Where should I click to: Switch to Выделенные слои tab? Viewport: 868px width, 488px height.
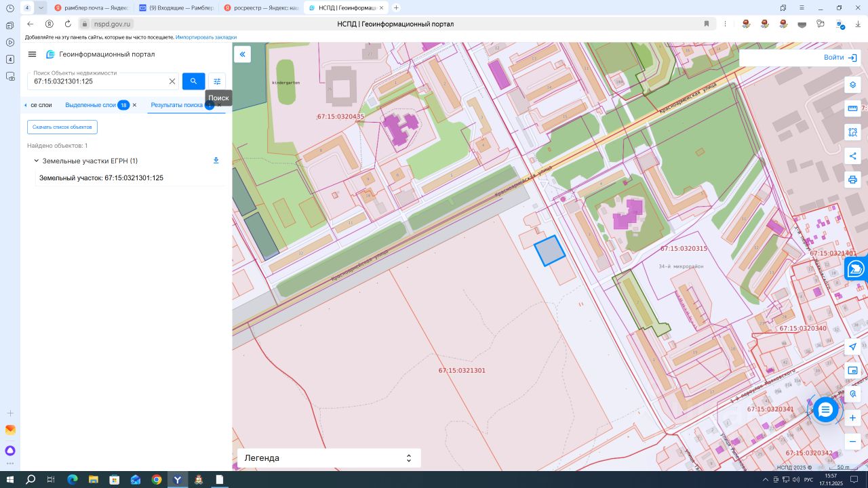click(90, 105)
